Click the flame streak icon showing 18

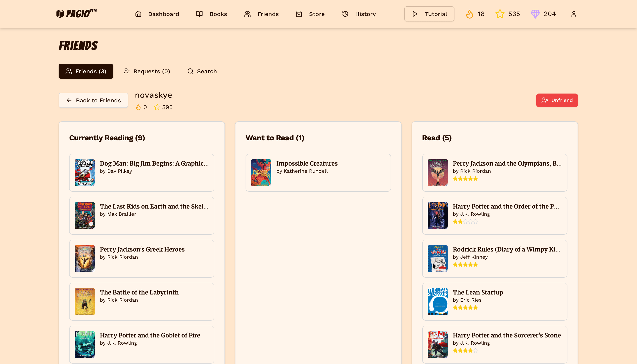[x=469, y=14]
